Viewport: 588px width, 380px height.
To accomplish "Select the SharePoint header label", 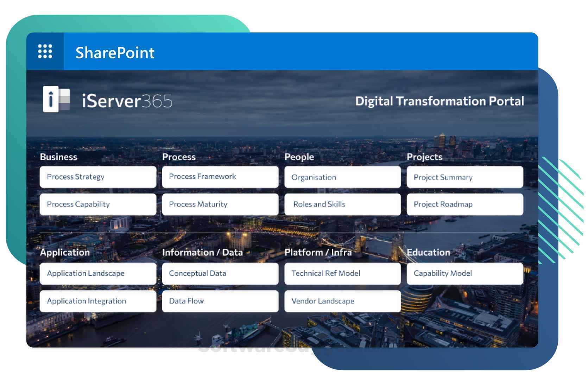I will [115, 53].
